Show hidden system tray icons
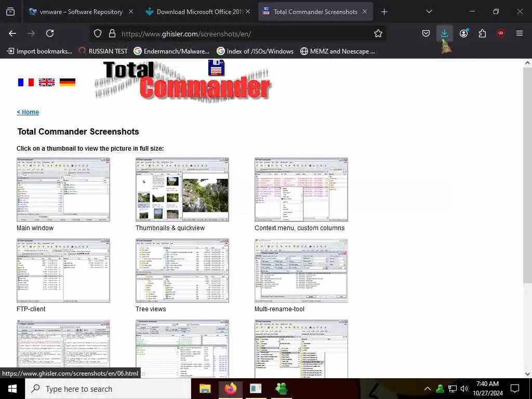The height and width of the screenshot is (399, 532). click(428, 389)
